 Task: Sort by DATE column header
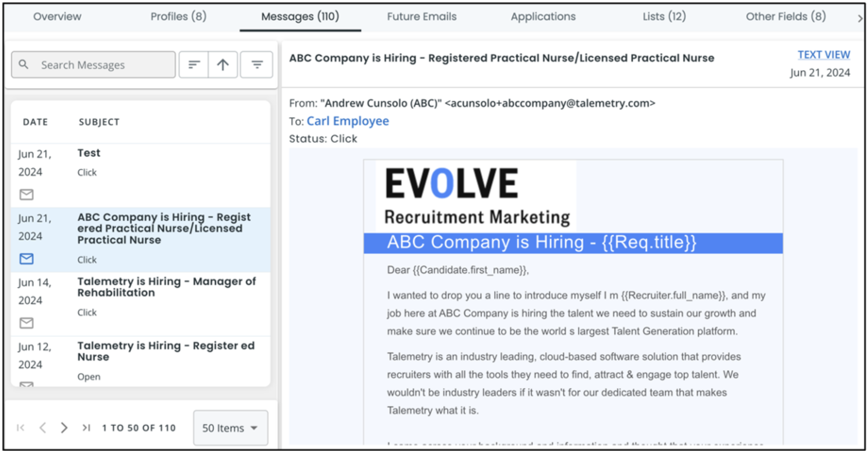pos(35,122)
